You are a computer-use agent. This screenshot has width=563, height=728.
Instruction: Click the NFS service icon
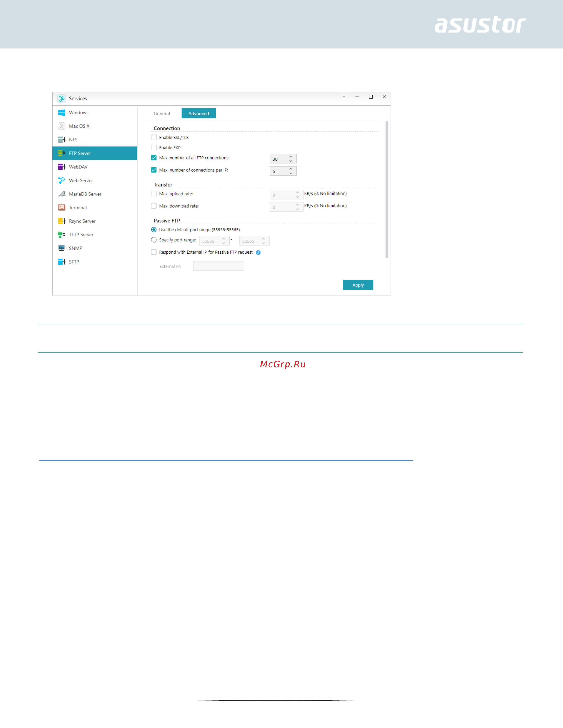tap(61, 140)
